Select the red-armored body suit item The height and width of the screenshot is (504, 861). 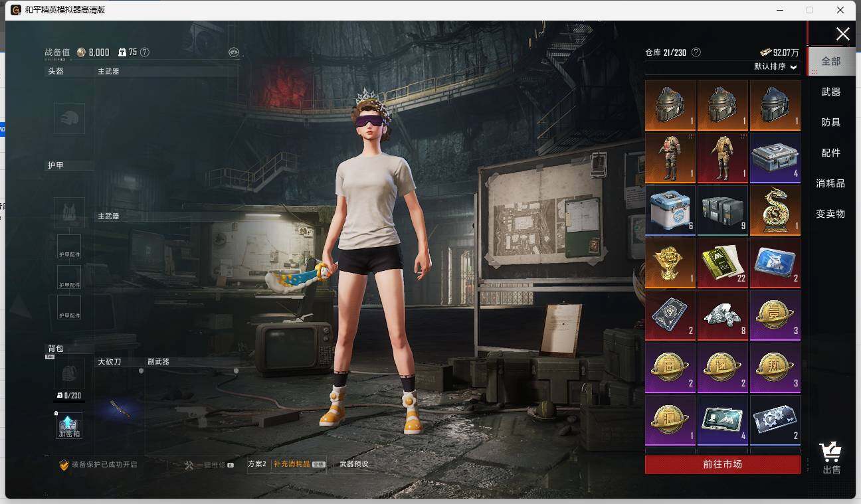click(670, 157)
